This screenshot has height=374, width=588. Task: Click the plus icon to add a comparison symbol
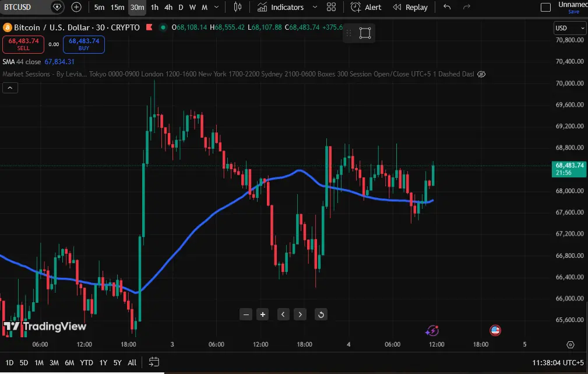point(76,7)
